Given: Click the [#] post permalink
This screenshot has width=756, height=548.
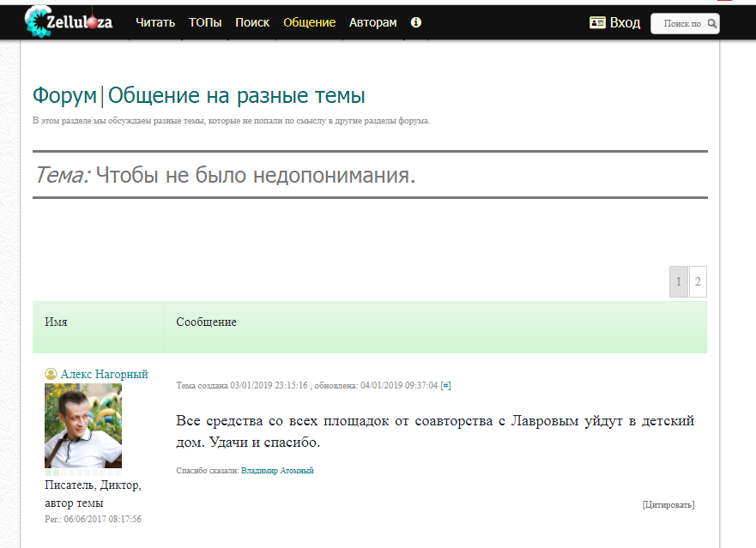Looking at the screenshot, I should coord(445,385).
